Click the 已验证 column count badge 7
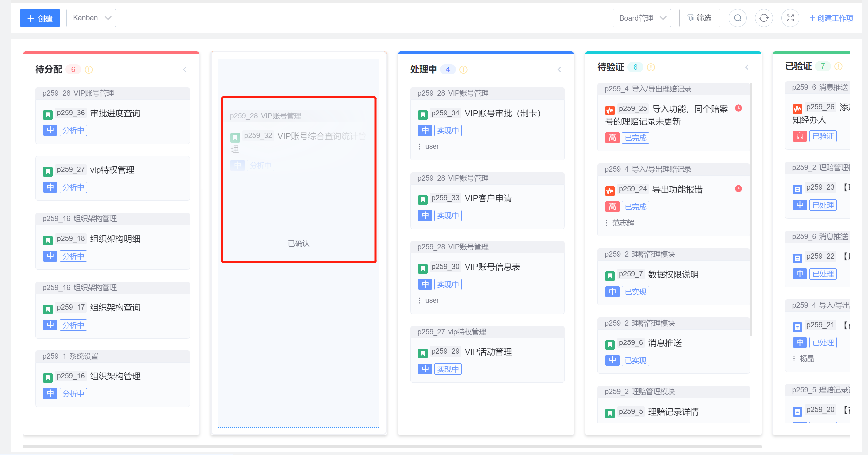 click(x=822, y=66)
